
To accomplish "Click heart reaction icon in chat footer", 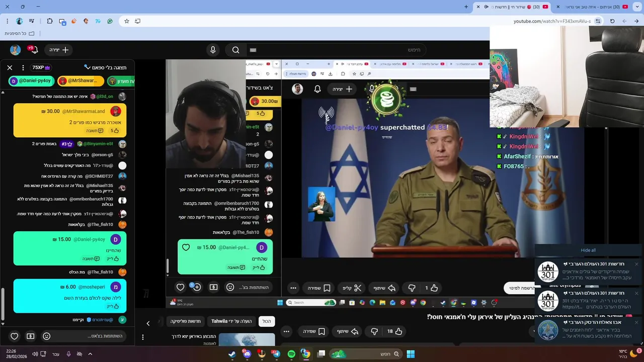I will tap(15, 336).
